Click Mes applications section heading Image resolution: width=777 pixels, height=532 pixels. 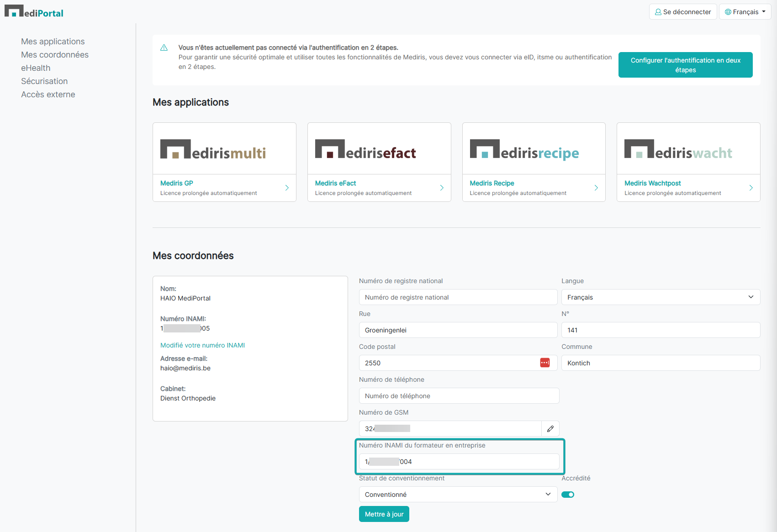pos(191,102)
